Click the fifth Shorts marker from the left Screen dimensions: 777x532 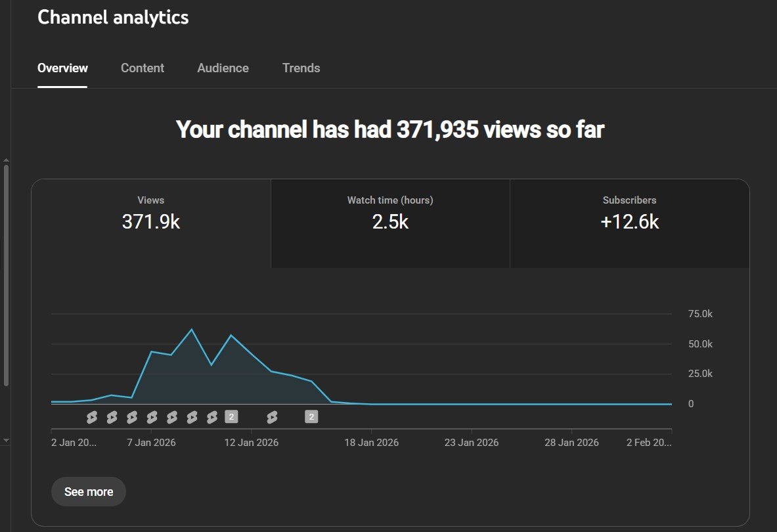[x=172, y=417]
